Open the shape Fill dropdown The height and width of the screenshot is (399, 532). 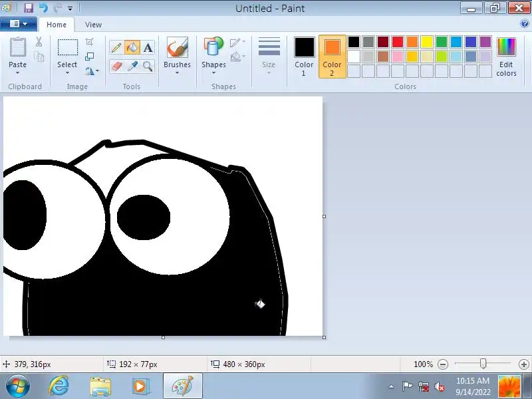237,57
